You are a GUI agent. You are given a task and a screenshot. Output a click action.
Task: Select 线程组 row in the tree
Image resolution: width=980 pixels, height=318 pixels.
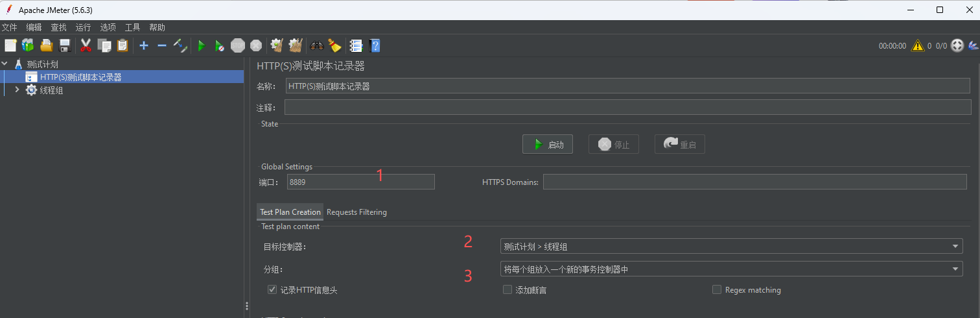(x=51, y=90)
